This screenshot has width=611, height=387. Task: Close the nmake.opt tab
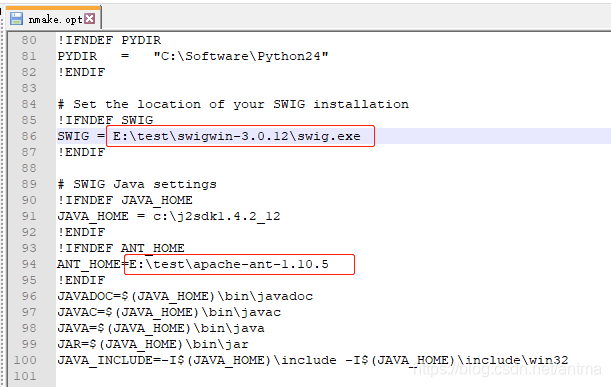click(x=90, y=18)
